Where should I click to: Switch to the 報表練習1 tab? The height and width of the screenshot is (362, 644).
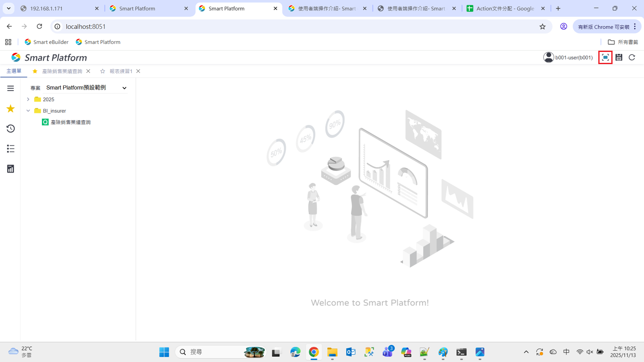point(121,71)
